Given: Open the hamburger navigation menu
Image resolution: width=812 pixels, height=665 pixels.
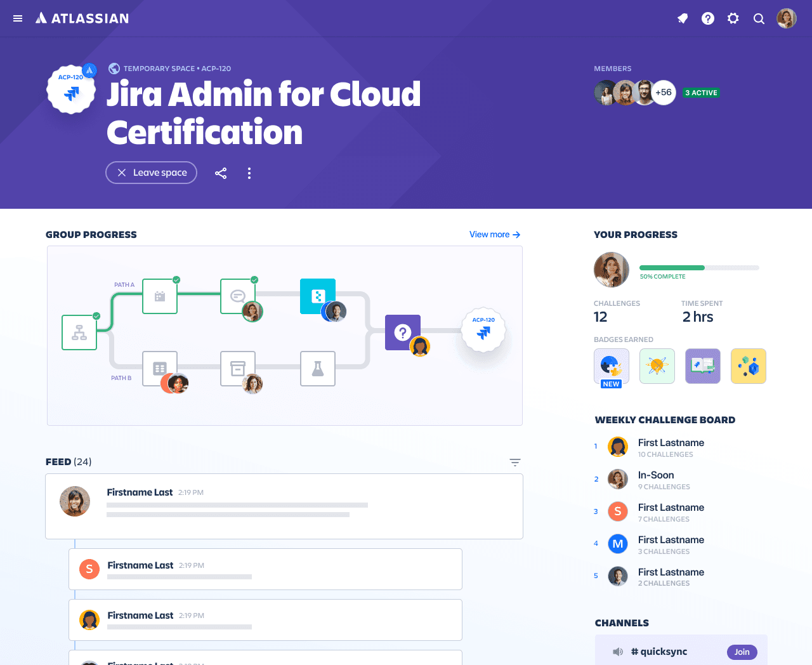Looking at the screenshot, I should point(18,18).
